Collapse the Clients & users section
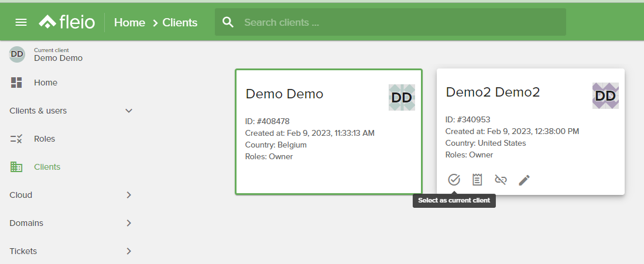 [129, 111]
